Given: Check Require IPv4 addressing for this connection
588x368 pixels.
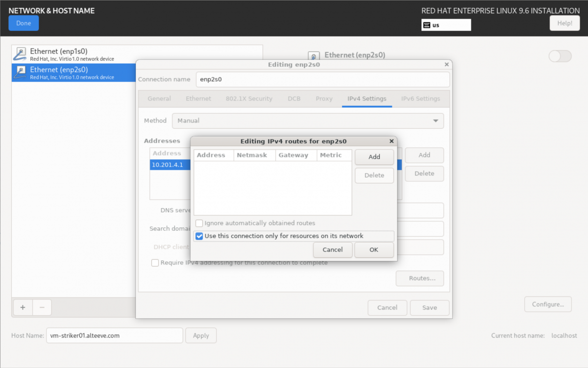Looking at the screenshot, I should tap(155, 263).
